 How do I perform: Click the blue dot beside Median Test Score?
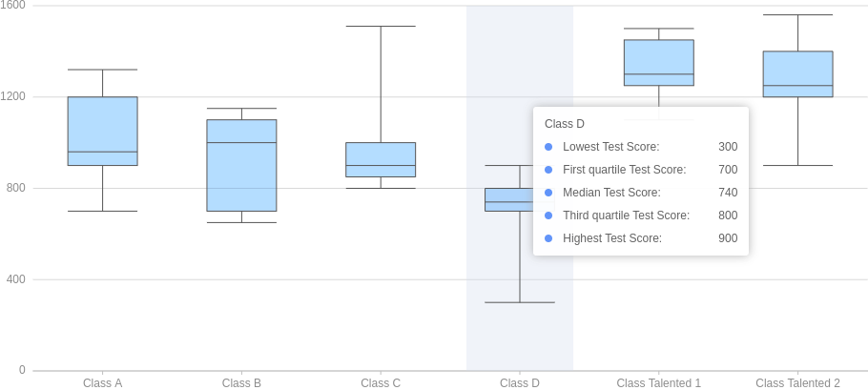[548, 193]
